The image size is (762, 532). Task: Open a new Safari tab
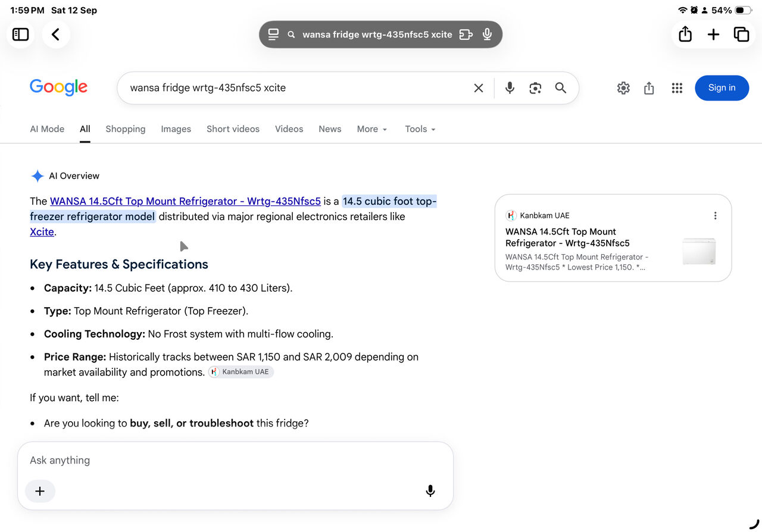[x=713, y=35]
